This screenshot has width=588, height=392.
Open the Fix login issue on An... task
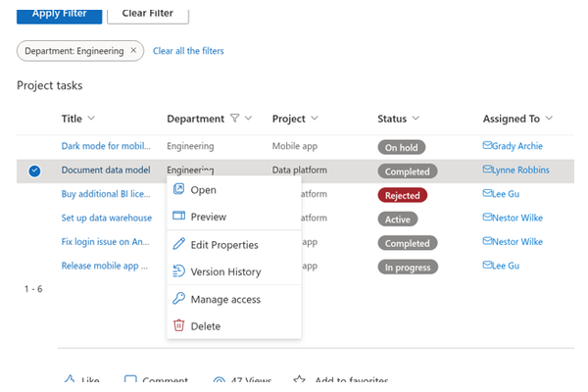(106, 242)
